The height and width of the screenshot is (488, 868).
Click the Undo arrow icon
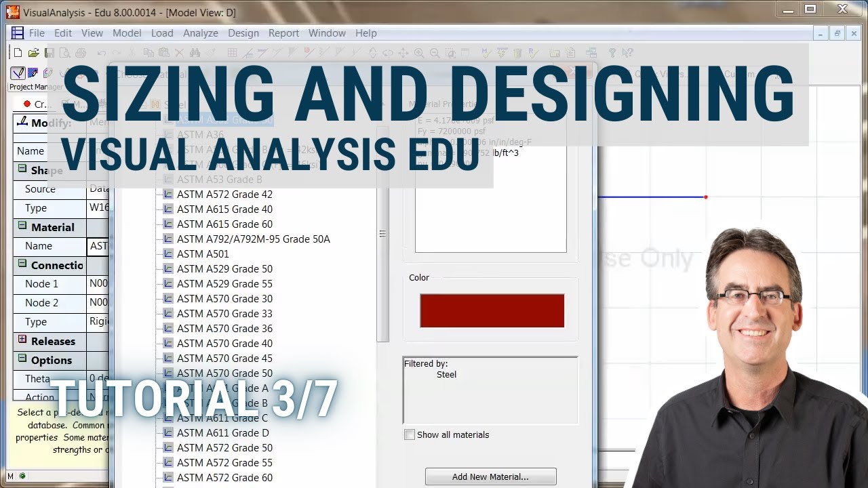101,53
